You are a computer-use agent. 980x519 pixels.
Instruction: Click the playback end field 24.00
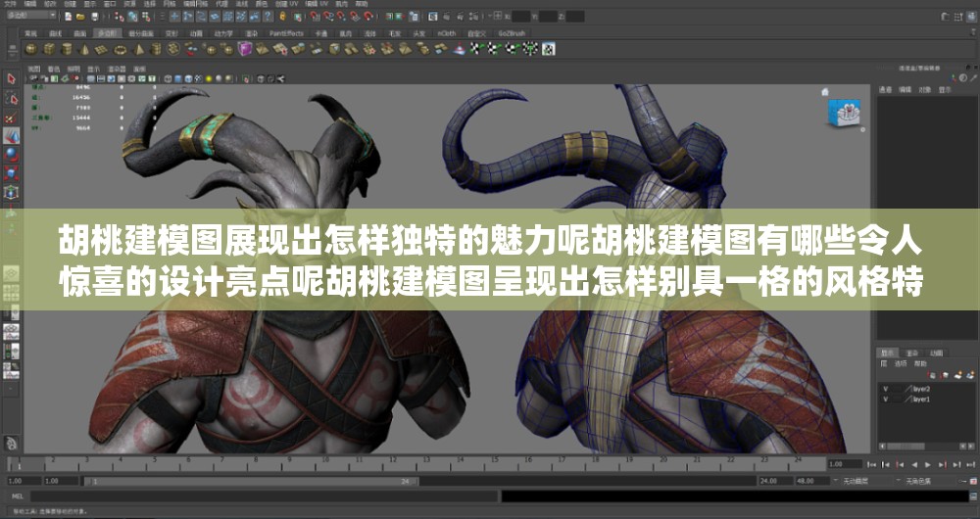(x=775, y=482)
